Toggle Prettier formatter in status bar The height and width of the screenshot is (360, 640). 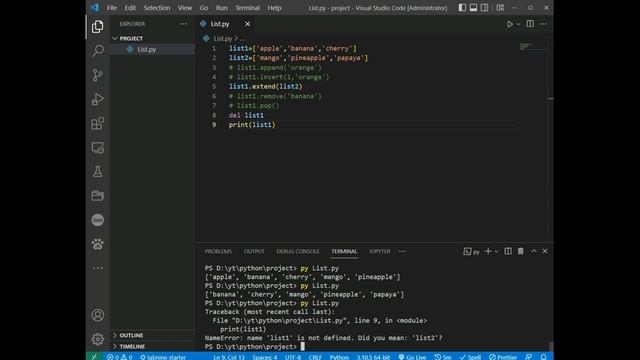(x=503, y=357)
